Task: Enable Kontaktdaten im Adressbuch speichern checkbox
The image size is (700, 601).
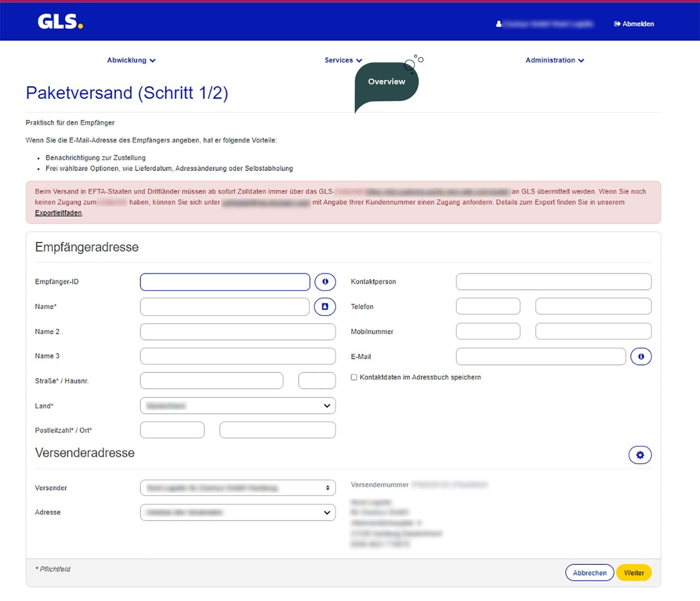Action: 354,377
